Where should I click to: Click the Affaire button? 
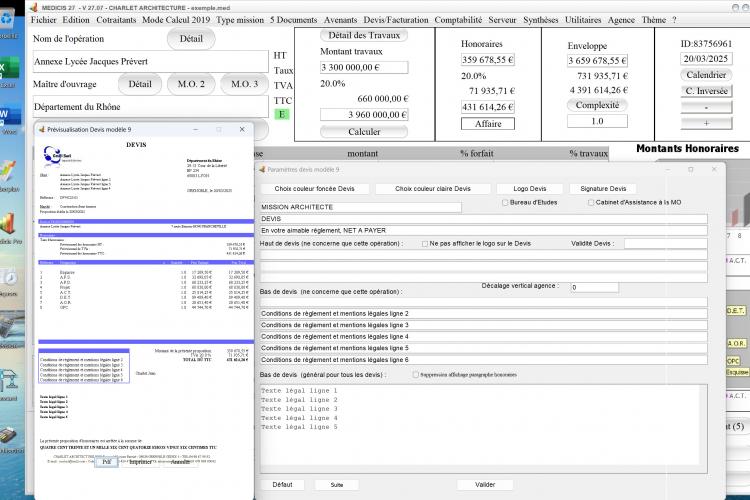488,124
